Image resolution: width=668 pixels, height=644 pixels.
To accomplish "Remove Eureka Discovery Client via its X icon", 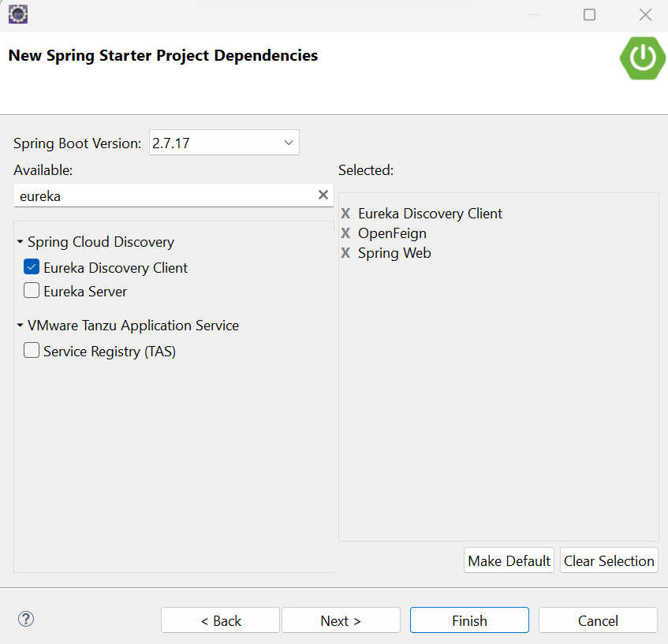I will point(345,214).
